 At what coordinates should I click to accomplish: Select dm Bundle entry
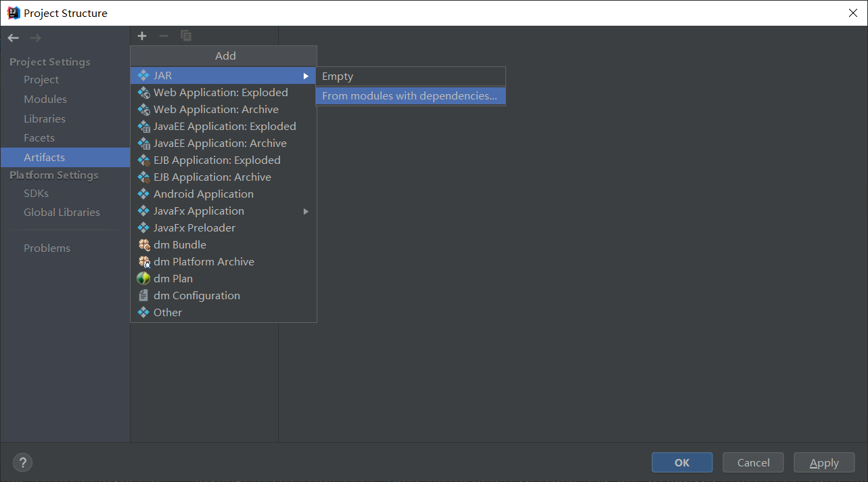click(x=223, y=245)
